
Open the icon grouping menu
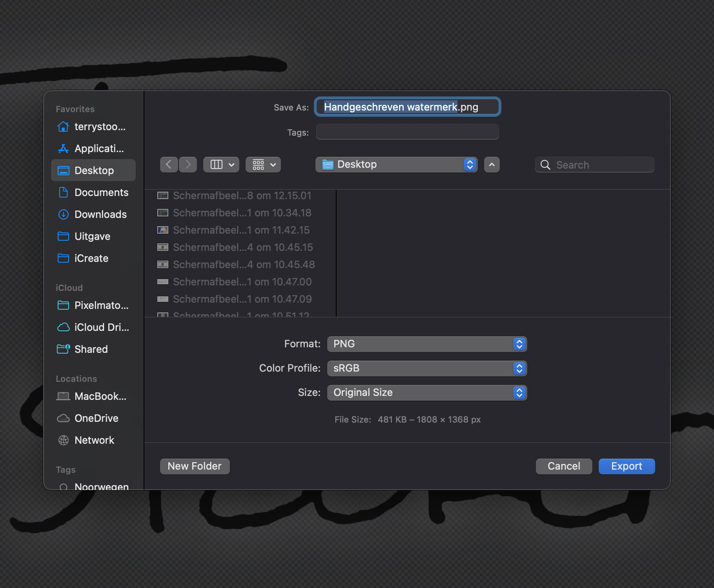click(263, 165)
